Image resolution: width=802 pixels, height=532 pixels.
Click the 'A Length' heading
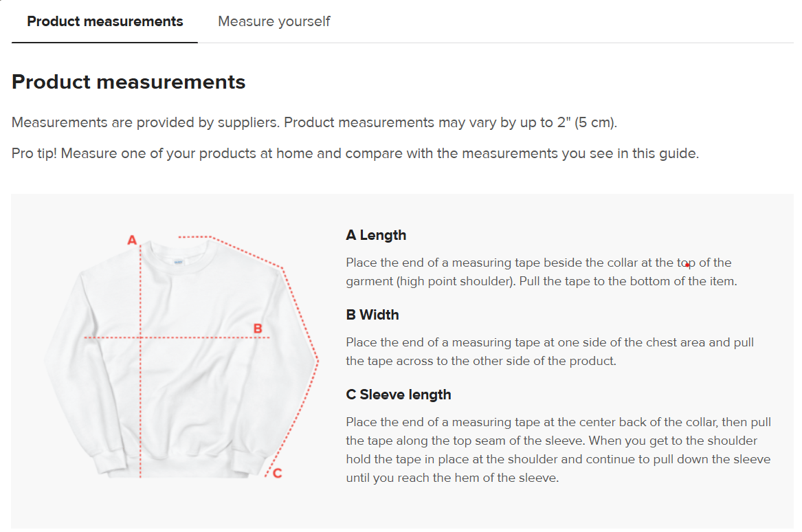tap(376, 235)
